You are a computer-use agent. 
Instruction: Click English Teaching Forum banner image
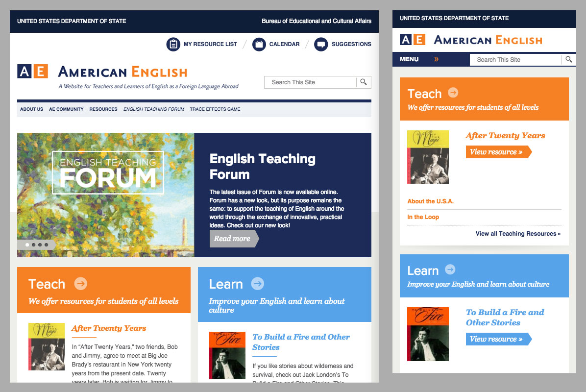click(106, 195)
